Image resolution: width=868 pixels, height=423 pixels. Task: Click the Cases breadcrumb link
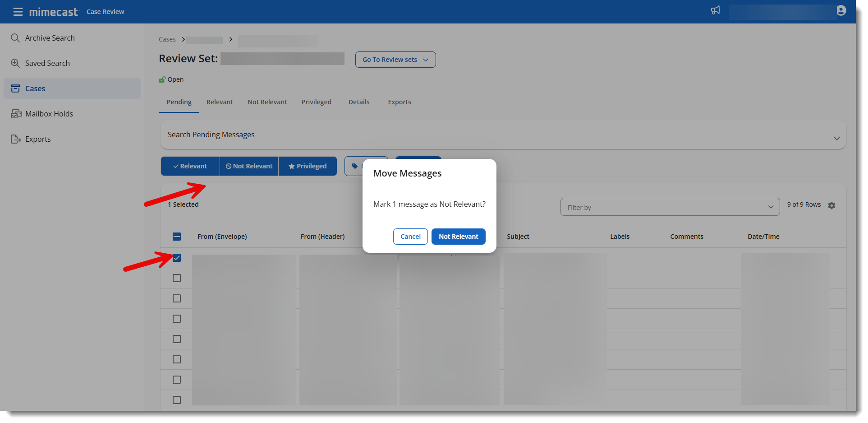167,39
